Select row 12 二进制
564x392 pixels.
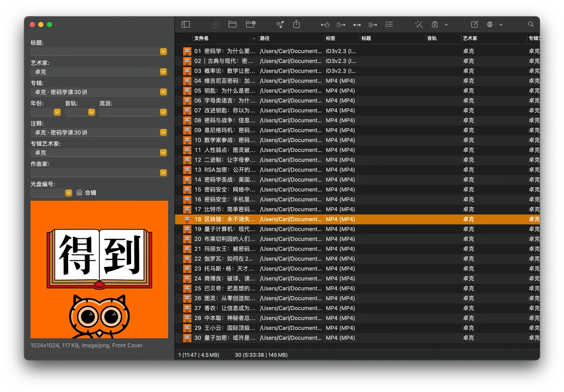tap(357, 160)
